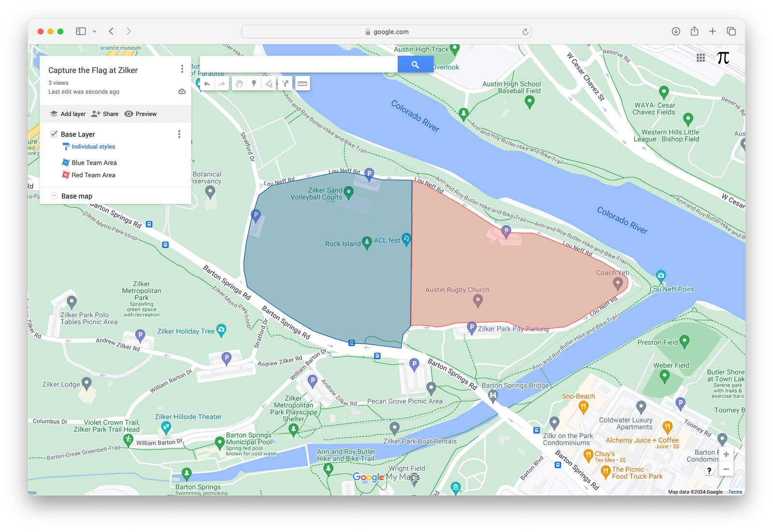
Task: Click Add layer button
Action: click(x=68, y=114)
